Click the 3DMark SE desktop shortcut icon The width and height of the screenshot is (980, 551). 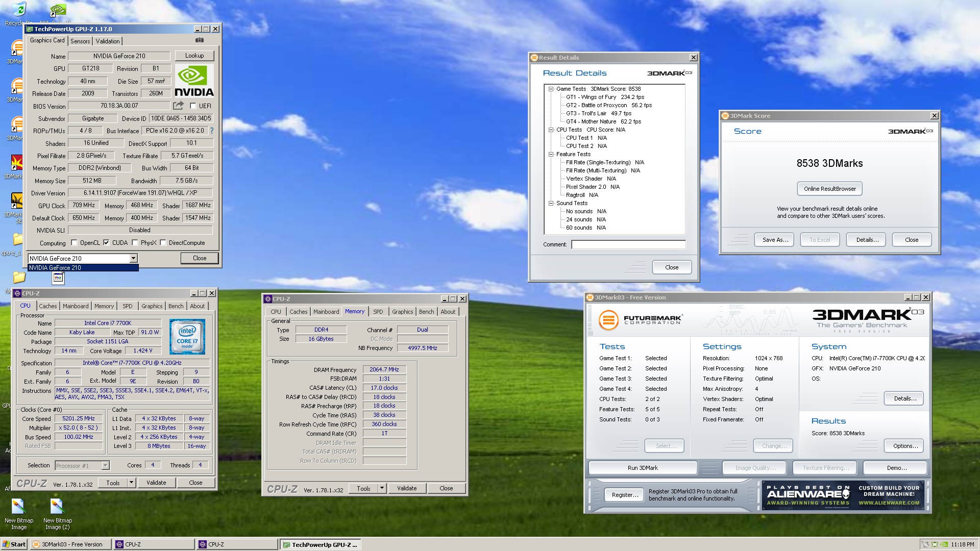(17, 201)
